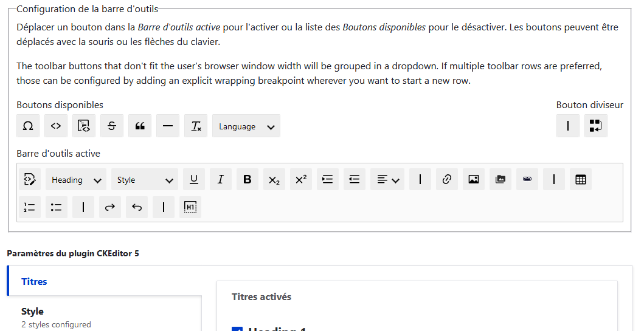Select the undo button
Viewport: 644px width, 331px height.
tap(137, 207)
